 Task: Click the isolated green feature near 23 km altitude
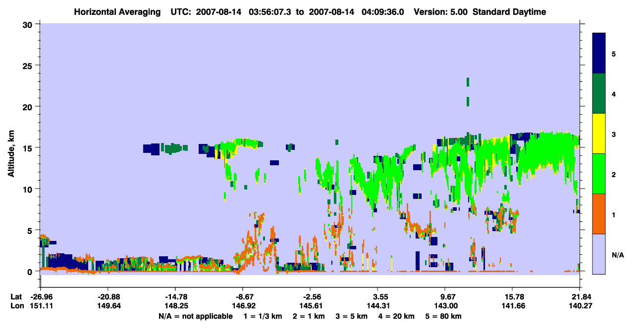pos(467,82)
